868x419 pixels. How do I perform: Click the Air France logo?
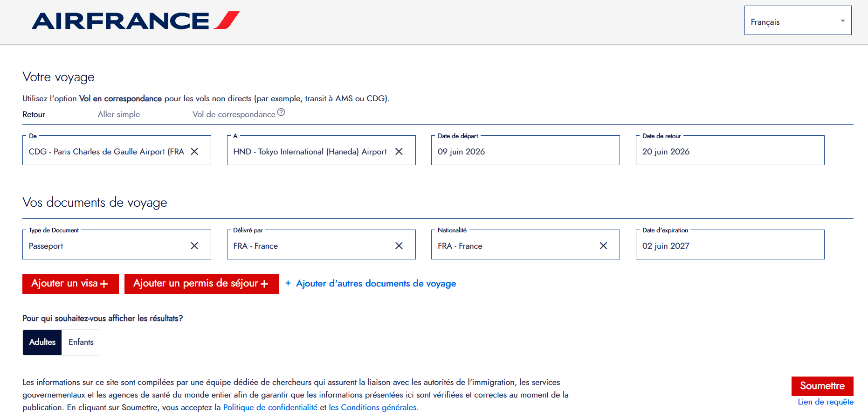pos(136,21)
